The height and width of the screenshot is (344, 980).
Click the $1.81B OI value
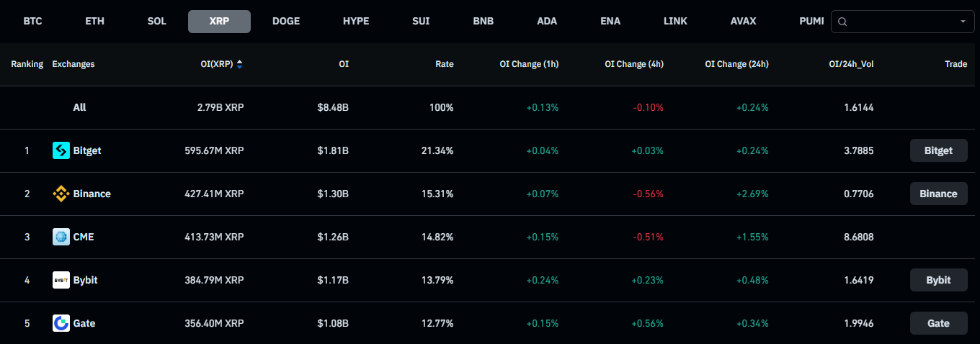tap(333, 150)
